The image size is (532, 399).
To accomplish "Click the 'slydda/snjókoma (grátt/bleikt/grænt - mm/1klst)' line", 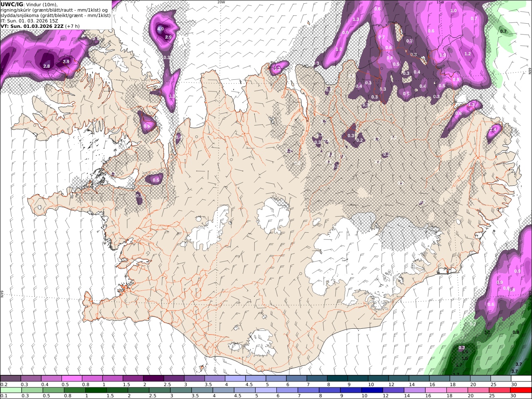I will click(x=56, y=15).
